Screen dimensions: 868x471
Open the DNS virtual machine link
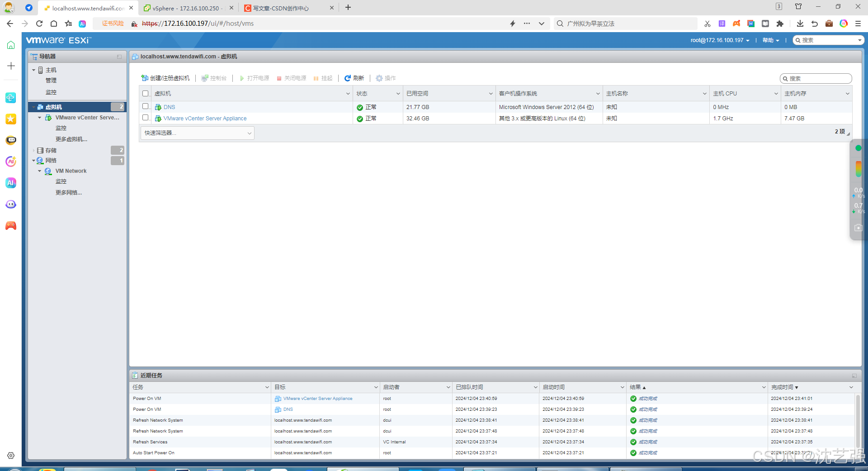[170, 107]
